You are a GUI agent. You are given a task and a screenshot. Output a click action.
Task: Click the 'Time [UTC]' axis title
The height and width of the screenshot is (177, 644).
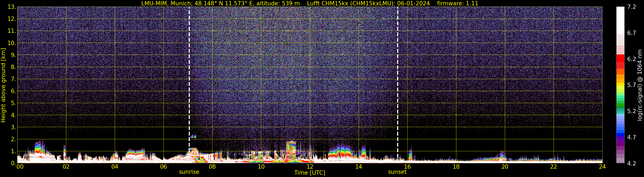coord(310,173)
